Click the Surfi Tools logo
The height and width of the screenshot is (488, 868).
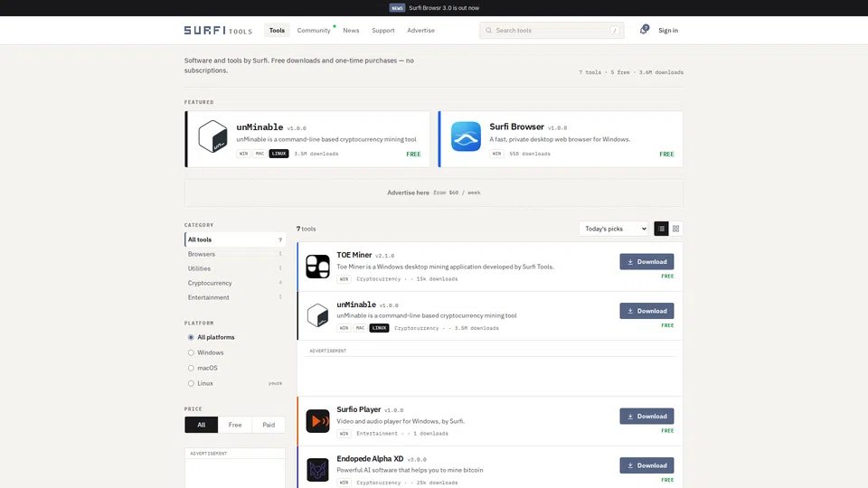pyautogui.click(x=218, y=31)
